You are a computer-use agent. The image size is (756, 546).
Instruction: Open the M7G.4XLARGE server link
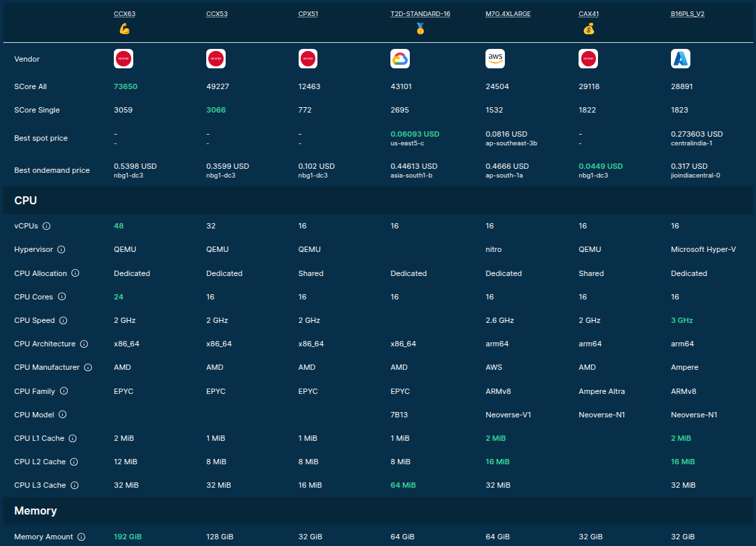tap(508, 13)
